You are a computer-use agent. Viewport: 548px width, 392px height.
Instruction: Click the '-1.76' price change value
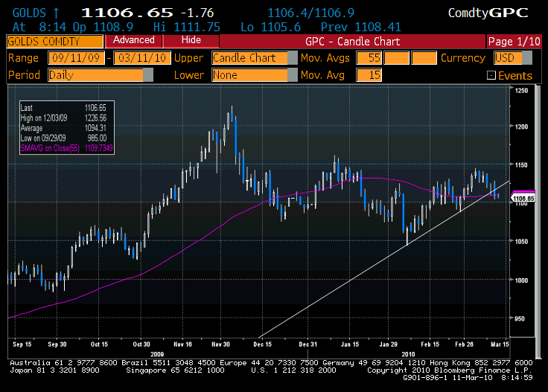click(197, 13)
